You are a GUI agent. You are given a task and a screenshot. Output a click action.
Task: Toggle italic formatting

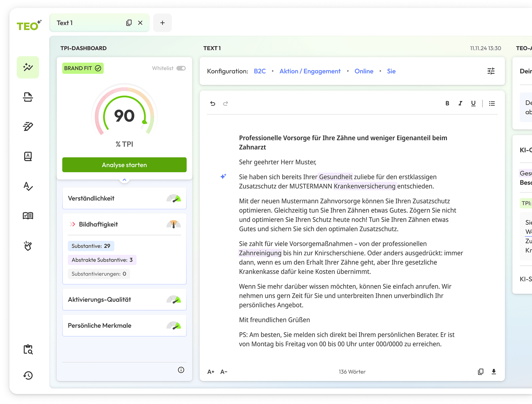[460, 103]
